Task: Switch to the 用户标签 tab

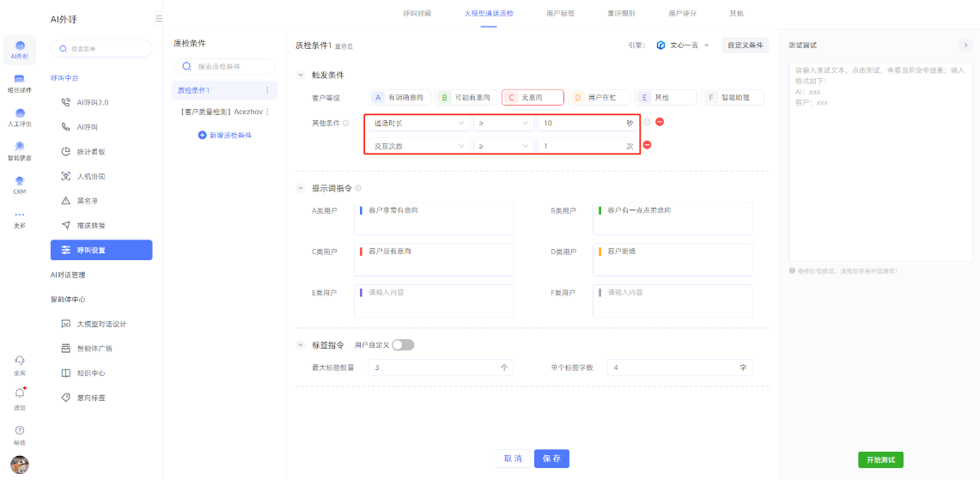Action: [x=560, y=14]
